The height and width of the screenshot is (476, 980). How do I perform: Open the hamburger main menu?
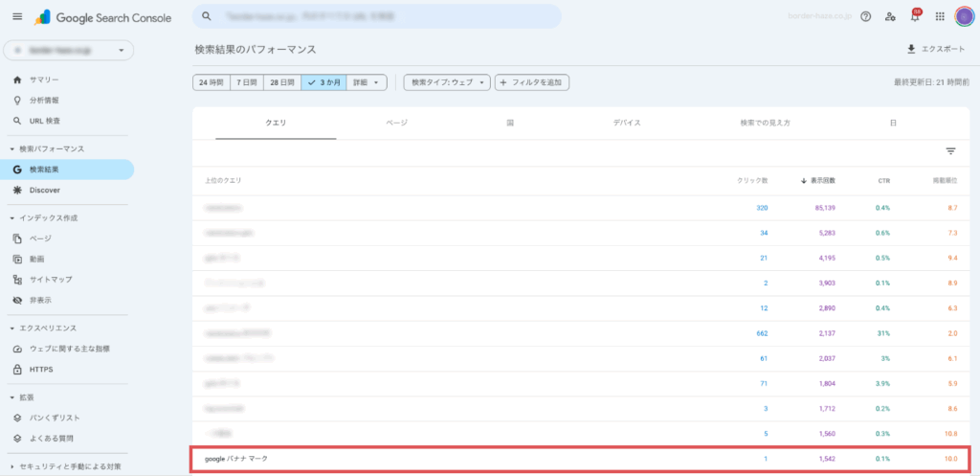pyautogui.click(x=16, y=16)
